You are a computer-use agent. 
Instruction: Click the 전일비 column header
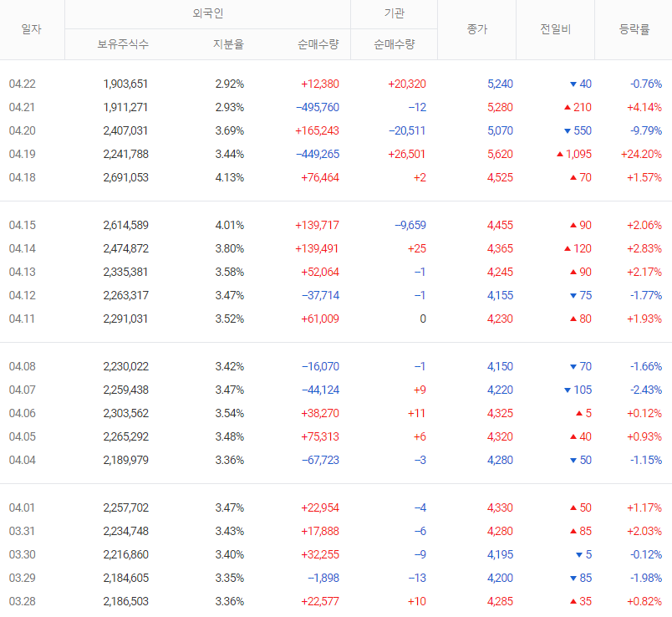click(556, 29)
